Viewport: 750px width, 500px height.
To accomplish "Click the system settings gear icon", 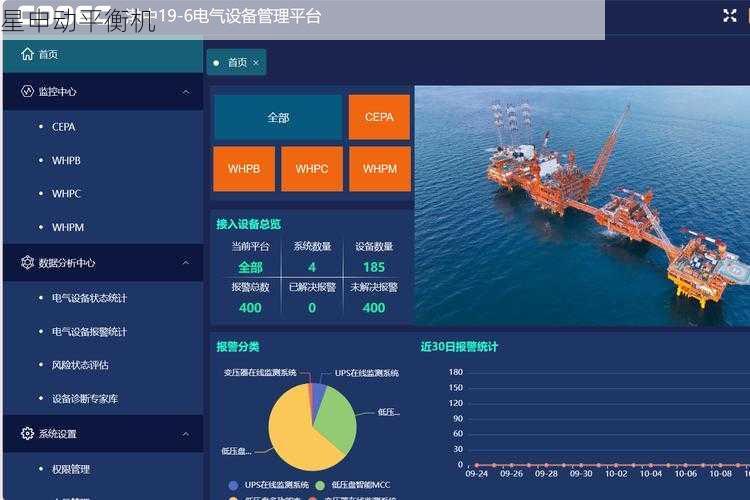I will pos(27,433).
